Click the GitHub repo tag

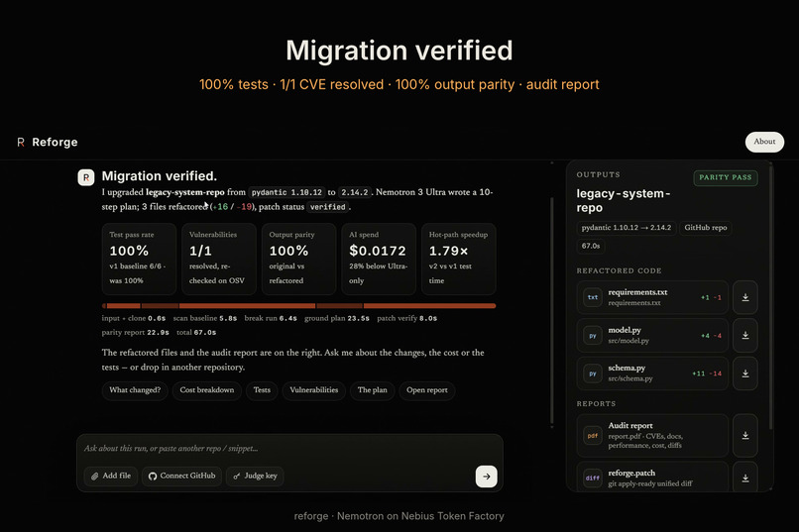pyautogui.click(x=705, y=228)
